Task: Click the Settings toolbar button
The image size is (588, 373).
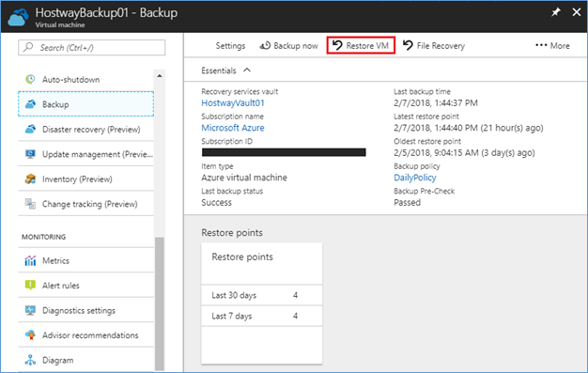Action: point(230,46)
